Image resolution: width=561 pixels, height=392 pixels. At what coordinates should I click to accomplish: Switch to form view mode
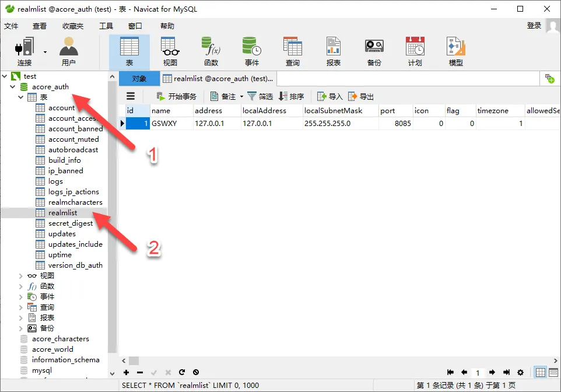click(553, 372)
